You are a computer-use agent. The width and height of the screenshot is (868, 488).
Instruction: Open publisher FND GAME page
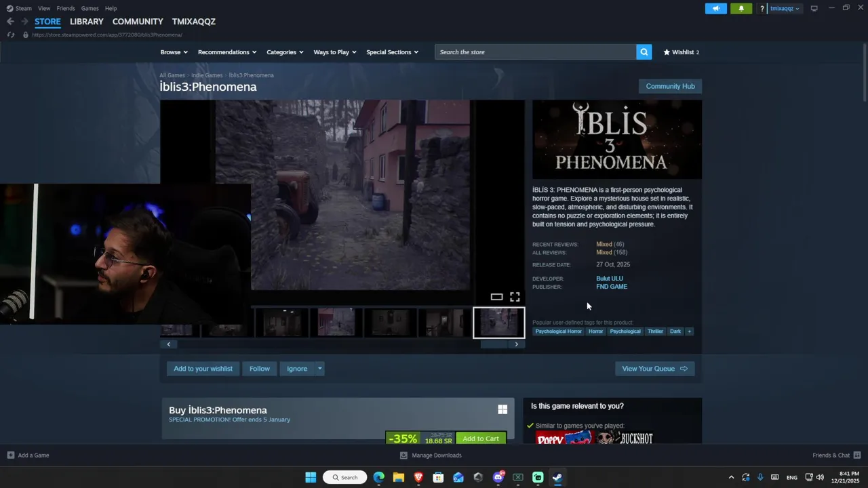pos(612,287)
